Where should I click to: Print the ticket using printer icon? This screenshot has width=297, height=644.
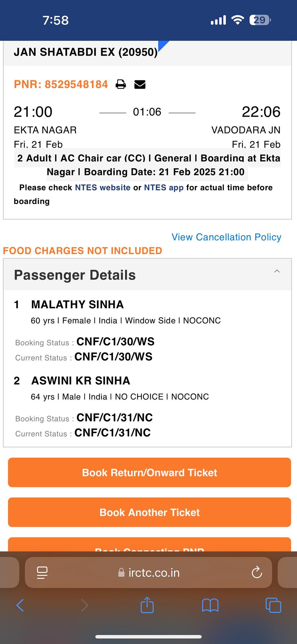click(121, 84)
